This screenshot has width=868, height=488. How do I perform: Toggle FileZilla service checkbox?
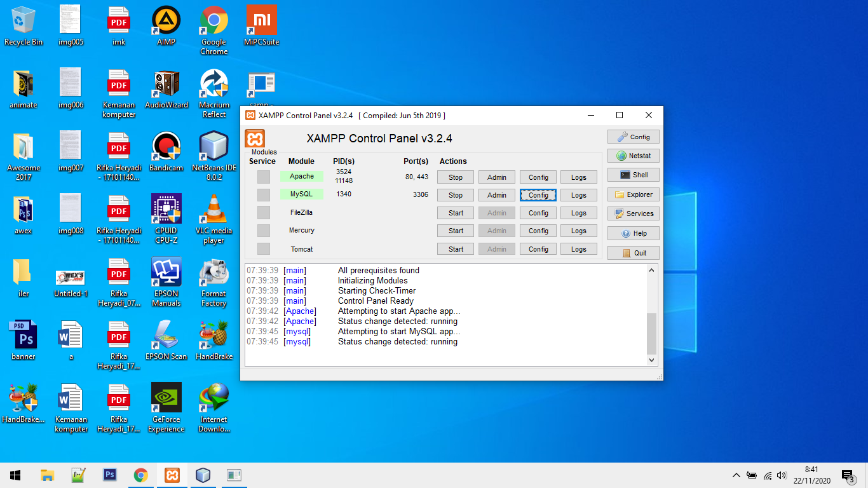point(263,212)
